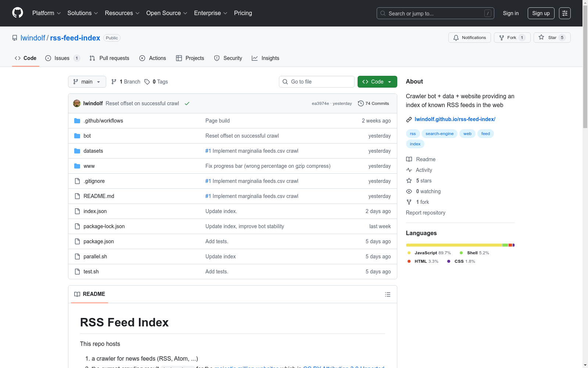This screenshot has width=588, height=368.
Task: Click the Sign up button
Action: [x=541, y=13]
